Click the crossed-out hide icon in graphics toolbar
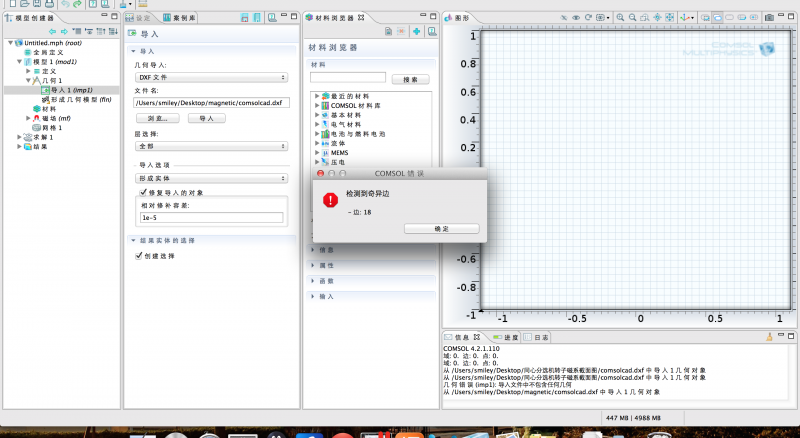The width and height of the screenshot is (800, 438). [564, 17]
